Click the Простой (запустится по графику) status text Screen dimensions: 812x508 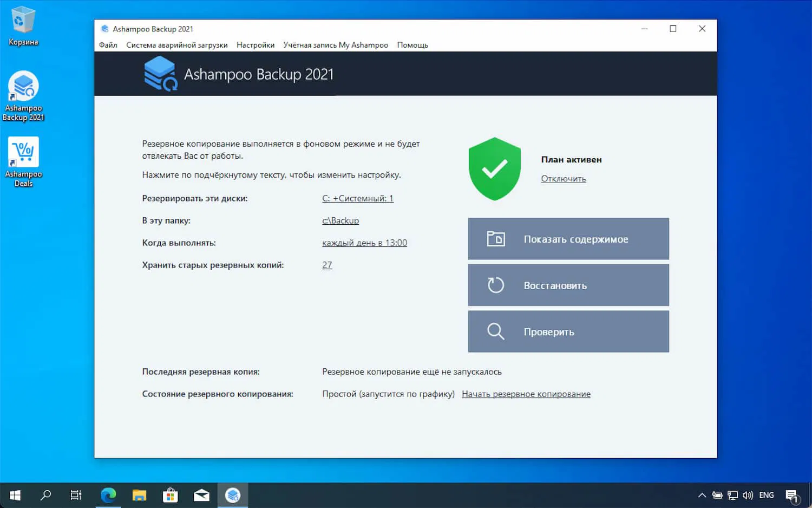tap(388, 394)
